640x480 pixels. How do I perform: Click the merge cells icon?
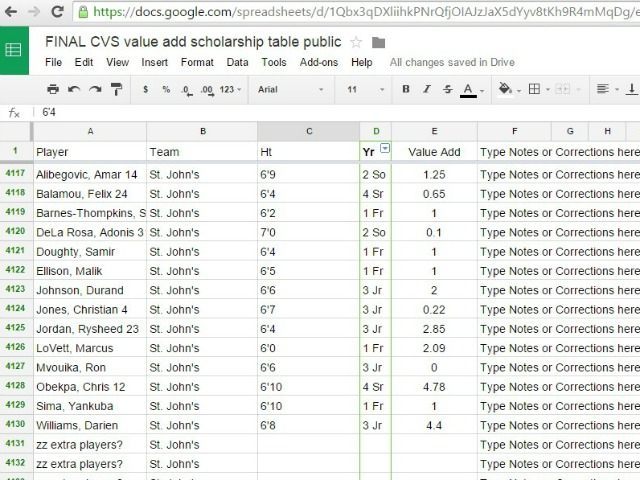point(562,89)
